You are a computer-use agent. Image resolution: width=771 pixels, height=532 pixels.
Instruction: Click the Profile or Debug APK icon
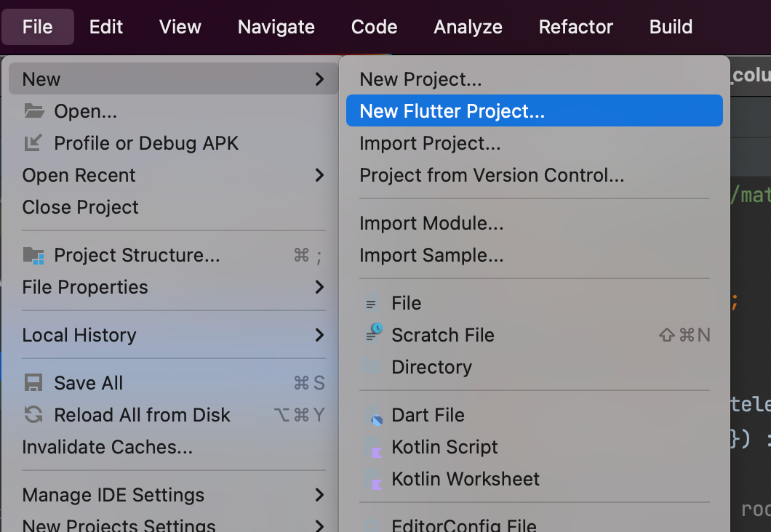pos(33,143)
